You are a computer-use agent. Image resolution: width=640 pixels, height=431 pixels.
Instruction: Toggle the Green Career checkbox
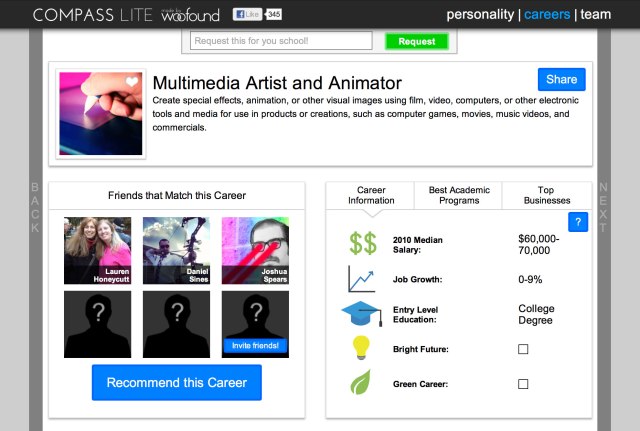(x=523, y=384)
